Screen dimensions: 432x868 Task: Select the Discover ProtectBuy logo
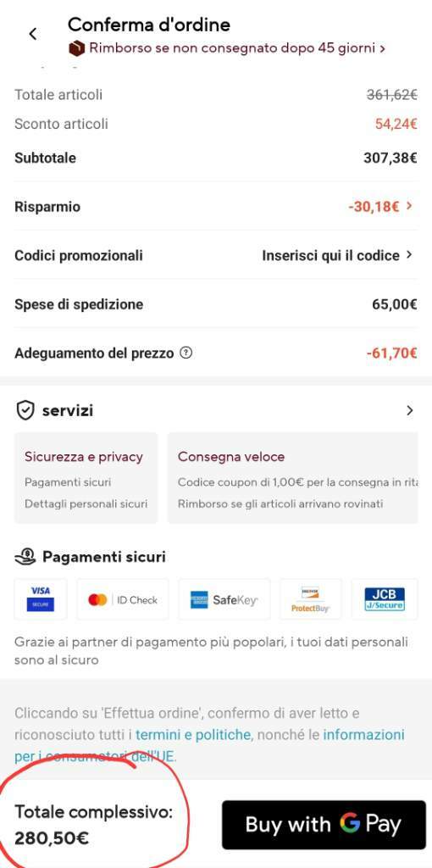point(310,599)
